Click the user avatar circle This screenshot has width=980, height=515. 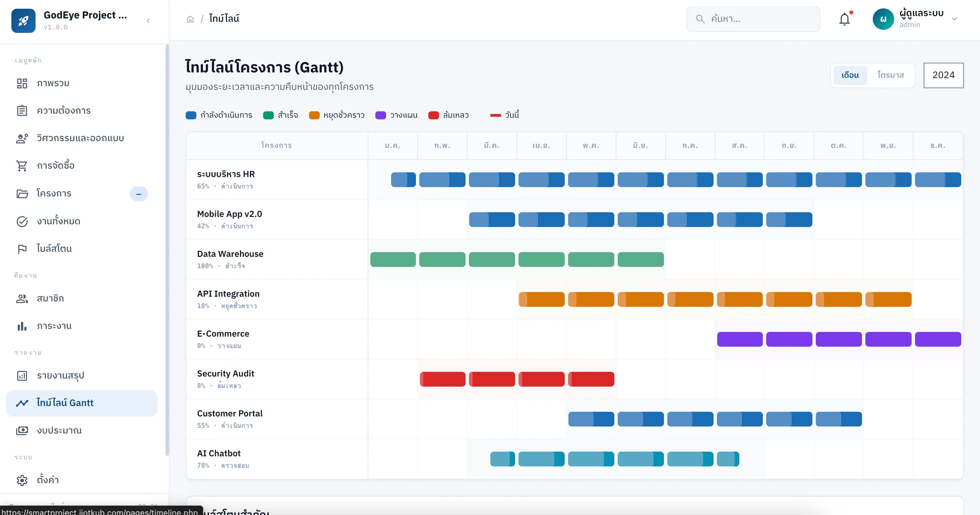coord(883,19)
